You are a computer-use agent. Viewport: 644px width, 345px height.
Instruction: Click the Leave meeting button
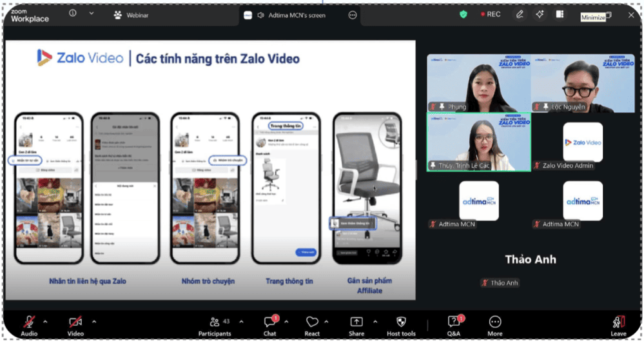pyautogui.click(x=618, y=326)
